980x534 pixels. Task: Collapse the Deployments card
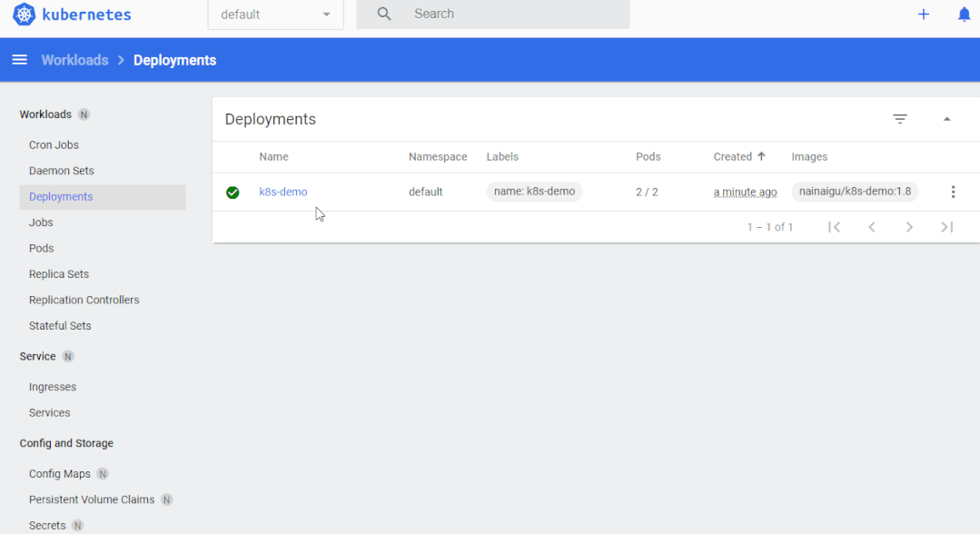947,119
